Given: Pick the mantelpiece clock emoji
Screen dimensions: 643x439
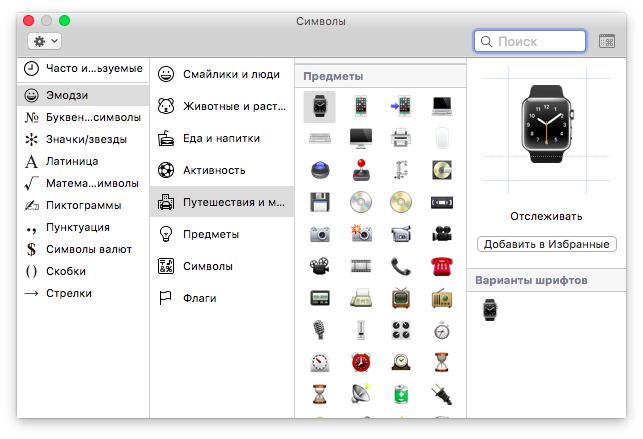Looking at the screenshot, I should coord(401,362).
